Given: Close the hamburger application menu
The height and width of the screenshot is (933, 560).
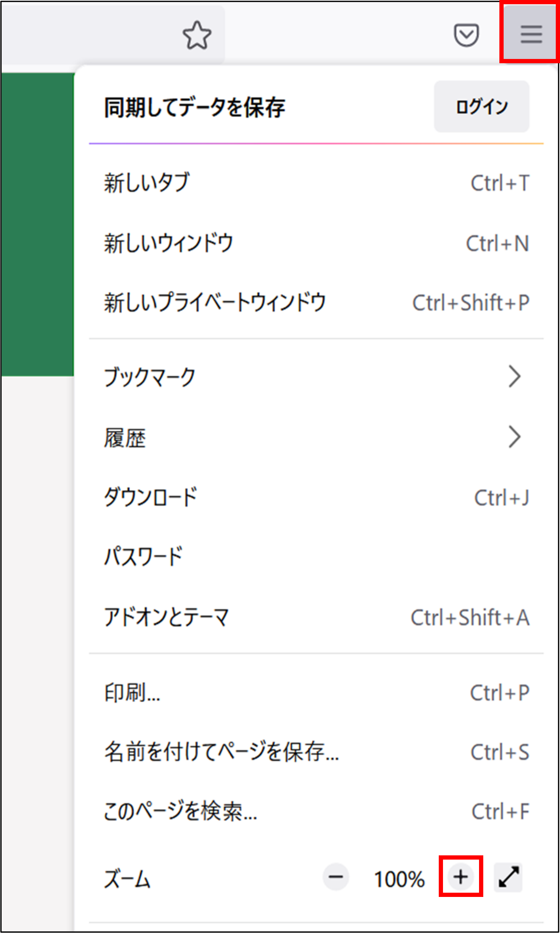Looking at the screenshot, I should pyautogui.click(x=531, y=34).
